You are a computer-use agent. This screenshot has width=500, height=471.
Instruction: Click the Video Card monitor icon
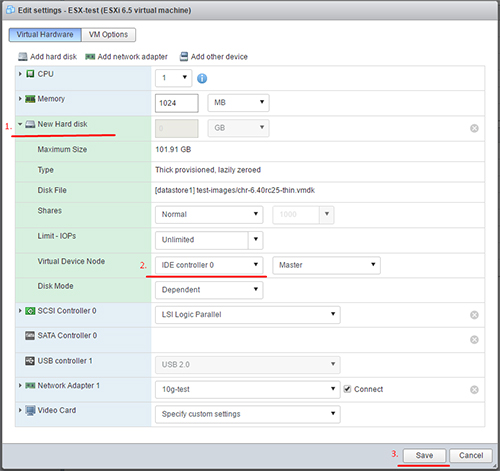tap(30, 410)
